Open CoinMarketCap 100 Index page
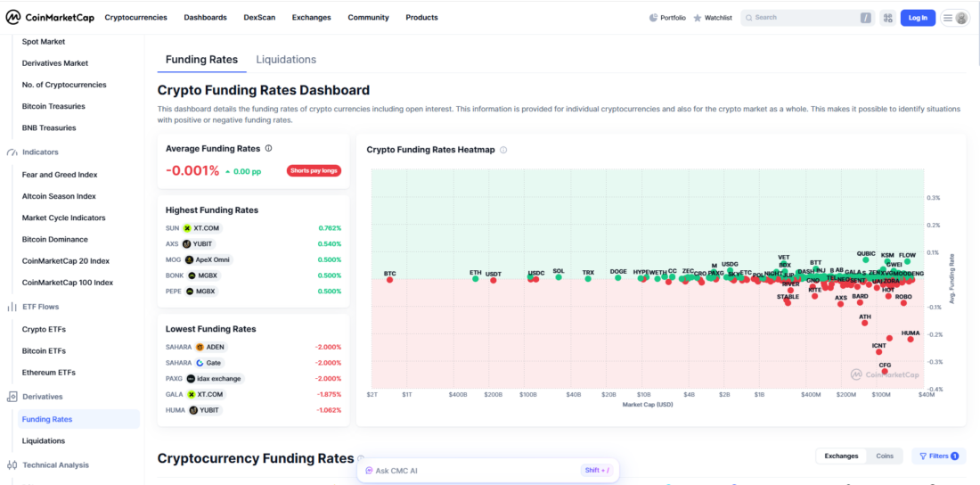 [x=68, y=283]
